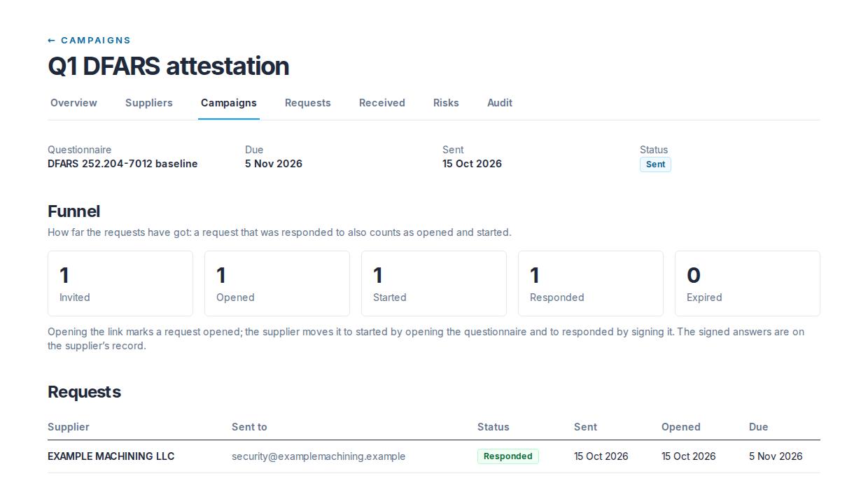Click the Responded status badge in row

(508, 456)
